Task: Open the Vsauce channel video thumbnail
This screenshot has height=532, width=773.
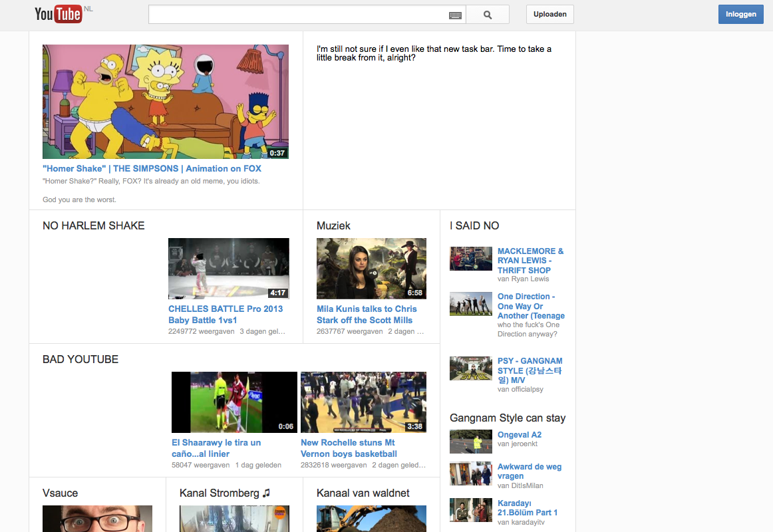Action: tap(97, 519)
